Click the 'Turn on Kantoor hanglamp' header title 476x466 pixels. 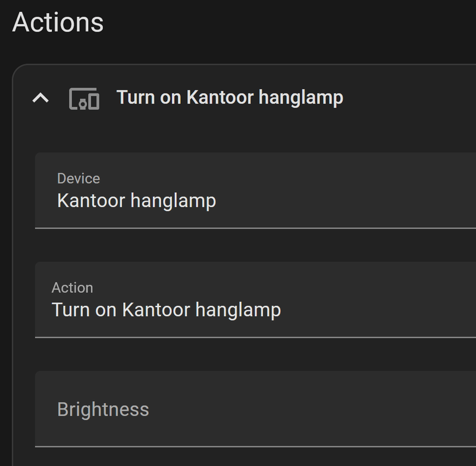pos(230,98)
